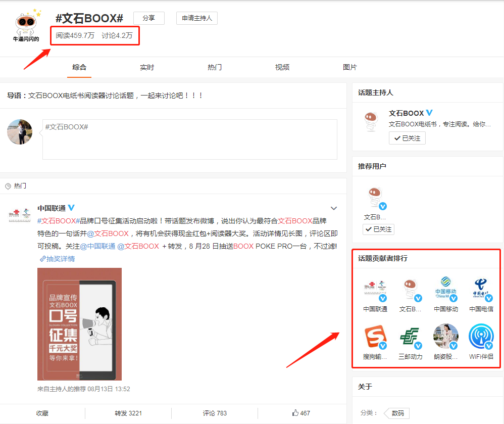The width and height of the screenshot is (504, 424).
Task: Switch to the 视频 tab
Action: click(282, 67)
